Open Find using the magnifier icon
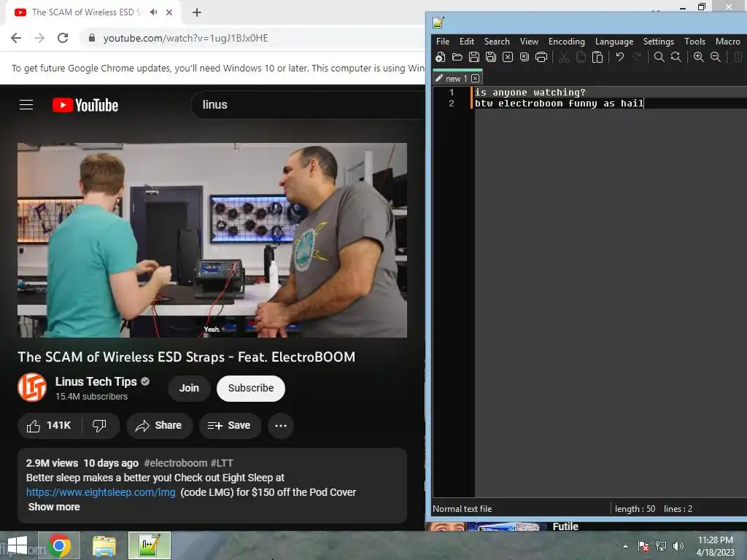The width and height of the screenshot is (747, 560). coord(659,57)
